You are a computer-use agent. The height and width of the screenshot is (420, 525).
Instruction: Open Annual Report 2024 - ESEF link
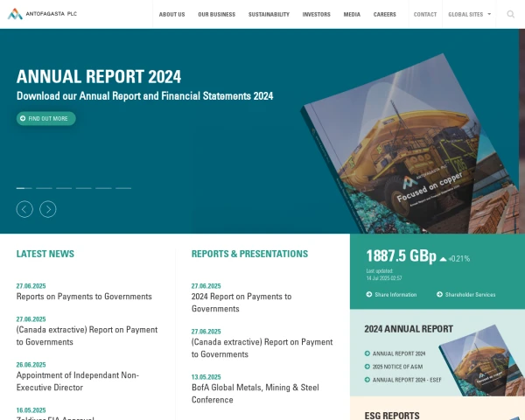pyautogui.click(x=407, y=380)
